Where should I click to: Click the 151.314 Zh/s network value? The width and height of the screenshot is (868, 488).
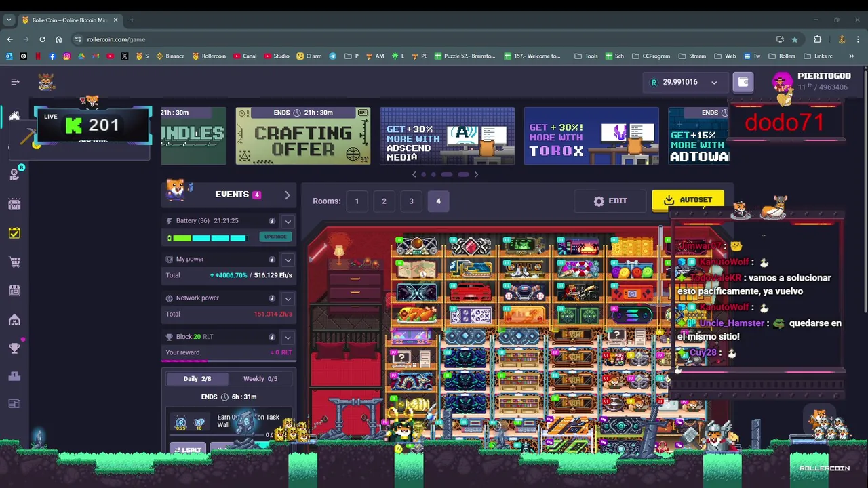[273, 314]
